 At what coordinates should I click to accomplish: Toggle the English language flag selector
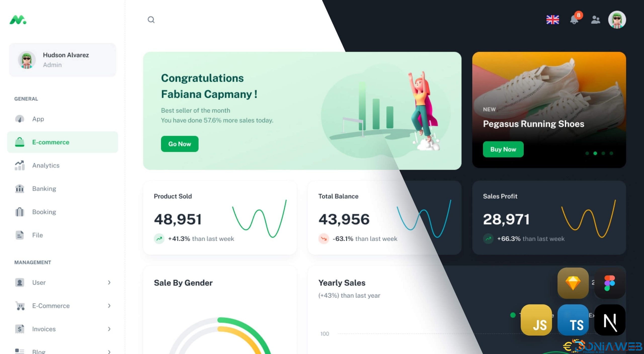coord(552,19)
